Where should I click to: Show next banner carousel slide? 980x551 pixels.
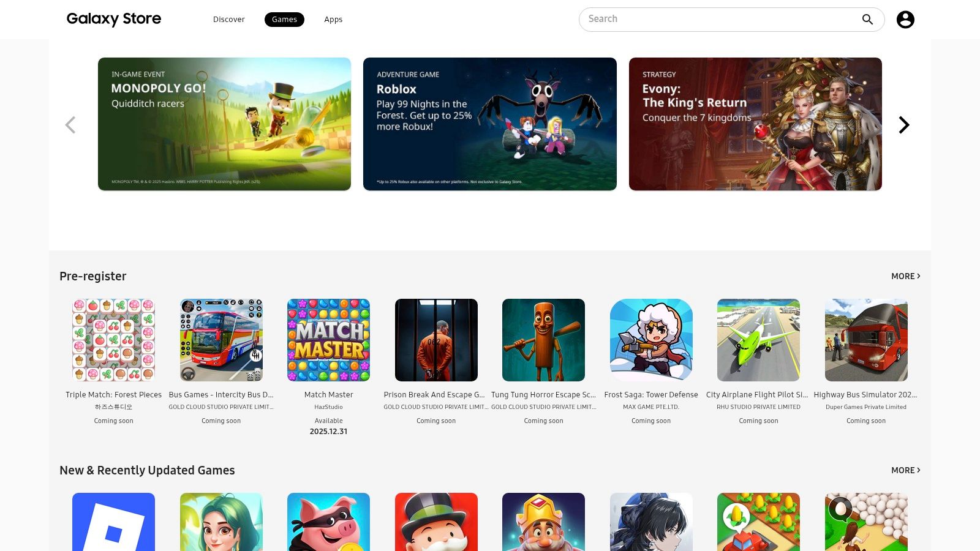coord(904,125)
